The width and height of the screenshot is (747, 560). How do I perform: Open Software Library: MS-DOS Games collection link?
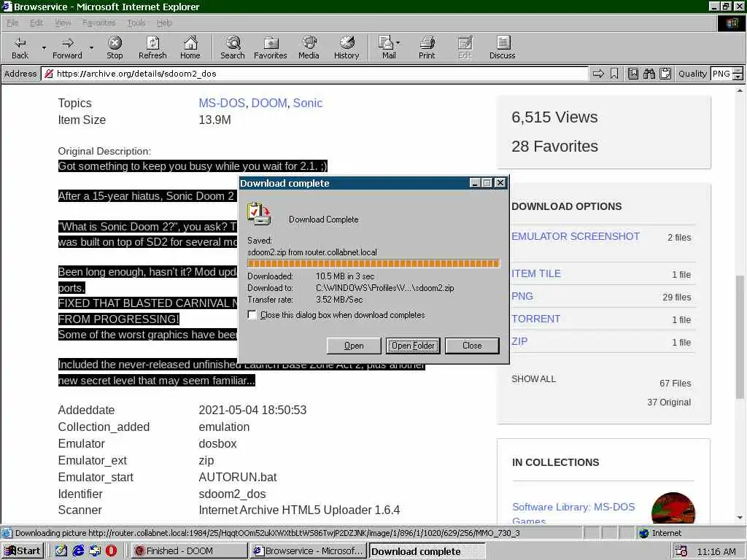[573, 513]
